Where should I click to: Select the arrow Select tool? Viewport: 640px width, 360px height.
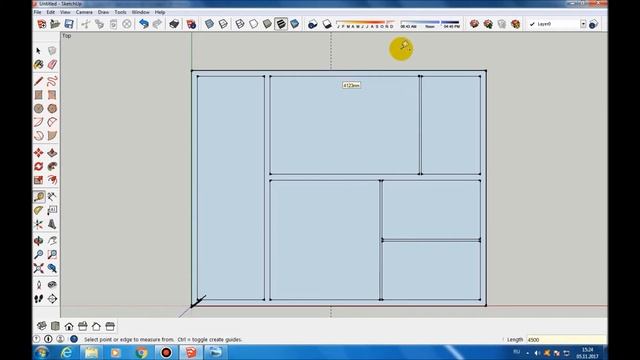(x=38, y=51)
